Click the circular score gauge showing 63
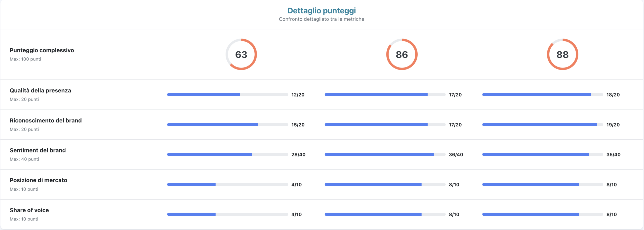The image size is (644, 230). click(x=241, y=54)
